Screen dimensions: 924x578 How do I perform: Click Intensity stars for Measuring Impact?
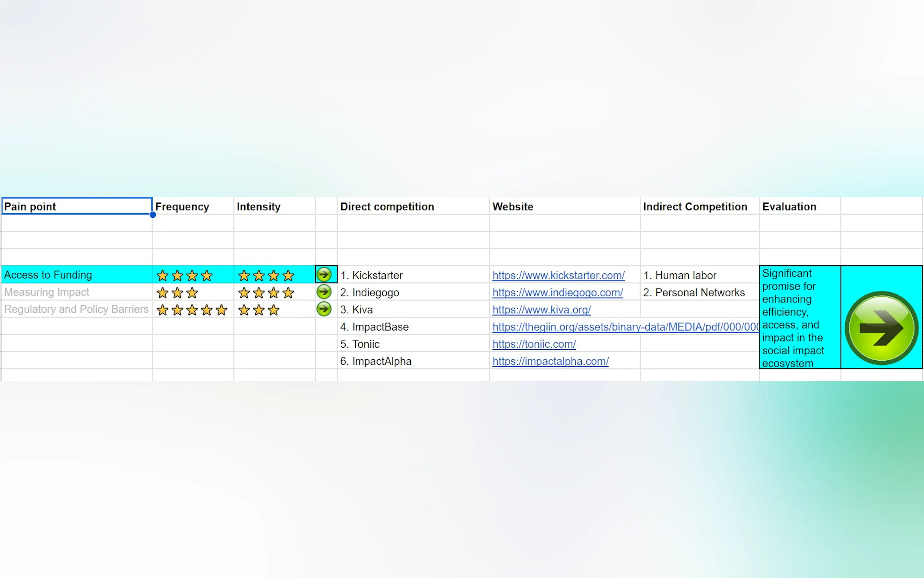266,293
